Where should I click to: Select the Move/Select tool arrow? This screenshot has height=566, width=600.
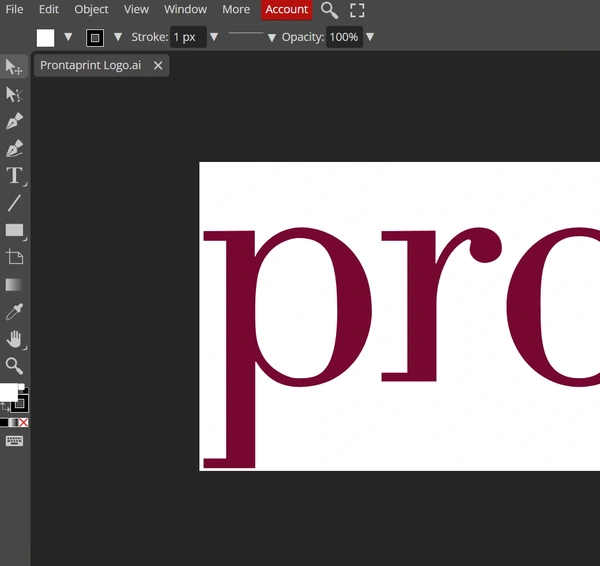[14, 67]
